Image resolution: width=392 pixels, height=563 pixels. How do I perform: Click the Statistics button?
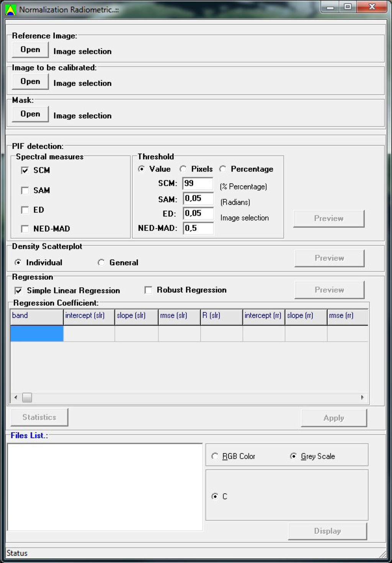[39, 417]
